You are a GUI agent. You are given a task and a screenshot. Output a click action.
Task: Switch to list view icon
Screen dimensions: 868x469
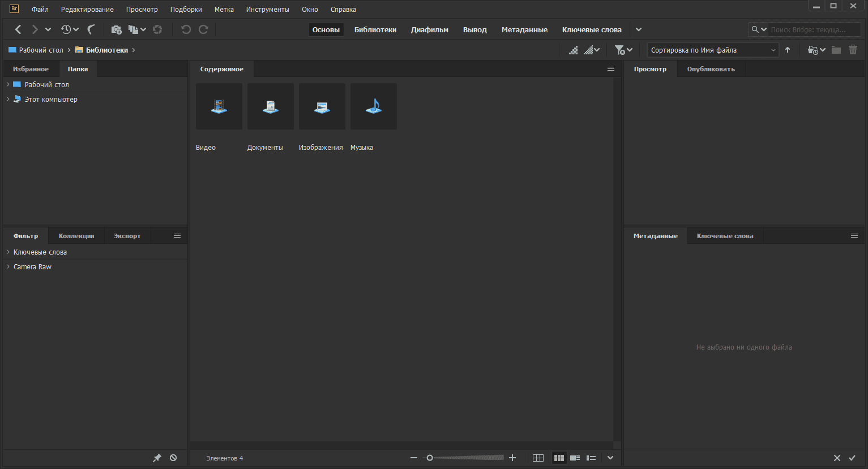click(591, 458)
